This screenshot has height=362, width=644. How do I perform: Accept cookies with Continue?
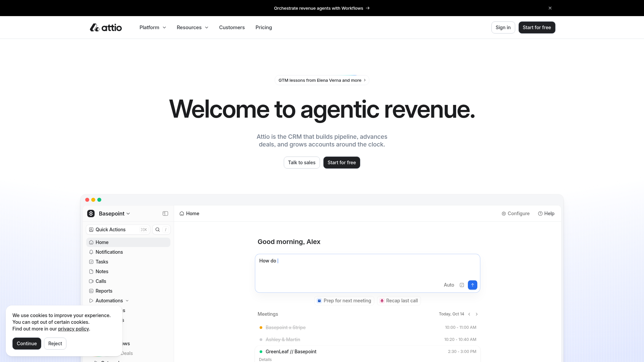point(27,344)
